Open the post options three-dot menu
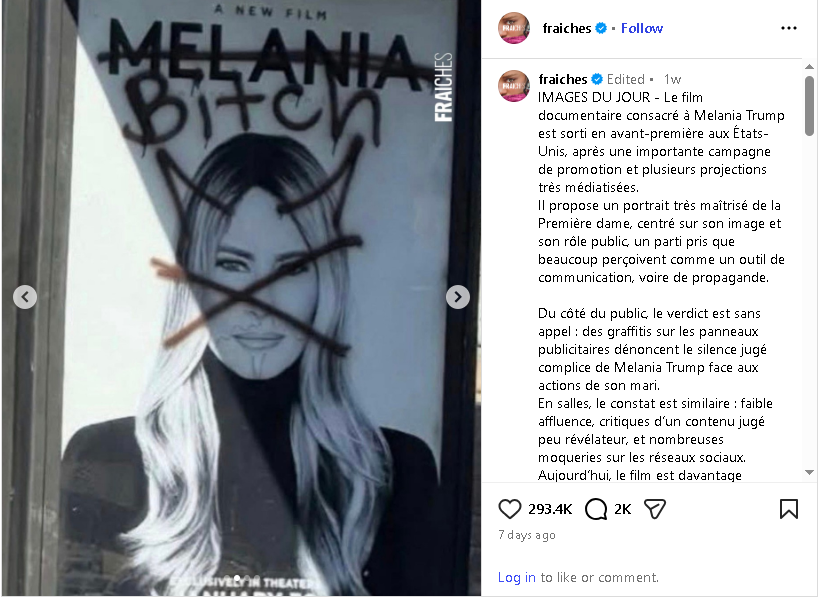Screen dimensions: 832x614 coord(789,28)
